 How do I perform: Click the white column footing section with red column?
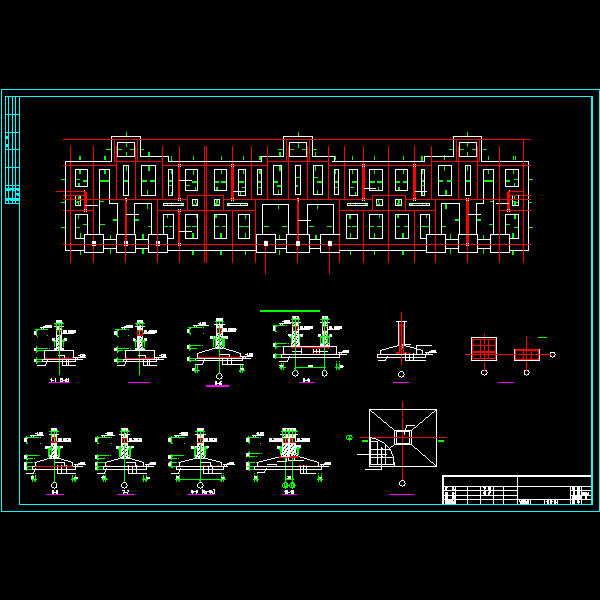point(402,343)
